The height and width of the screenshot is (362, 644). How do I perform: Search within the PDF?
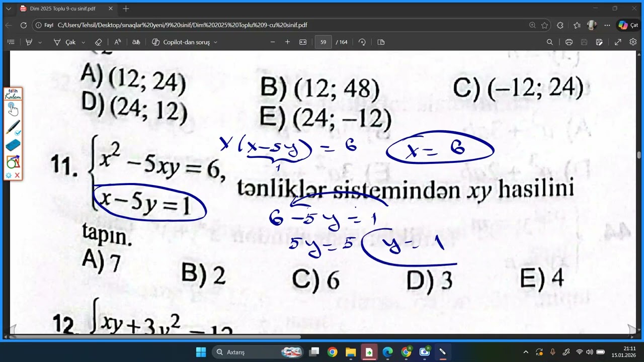coord(550,42)
